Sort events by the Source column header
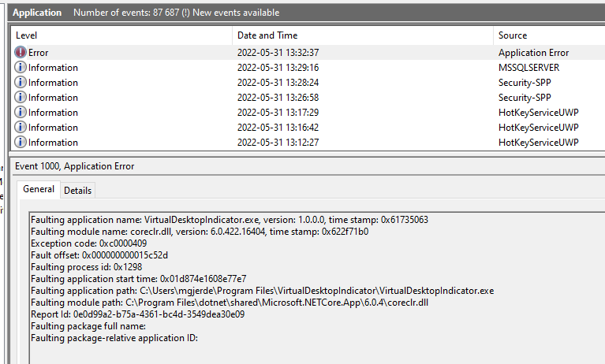 [513, 35]
